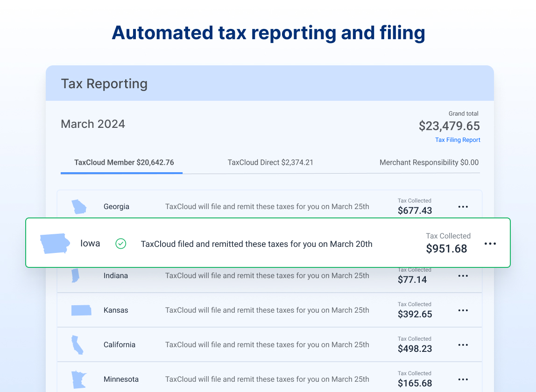The height and width of the screenshot is (392, 536).
Task: Open the three-dot menu for California
Action: point(463,345)
